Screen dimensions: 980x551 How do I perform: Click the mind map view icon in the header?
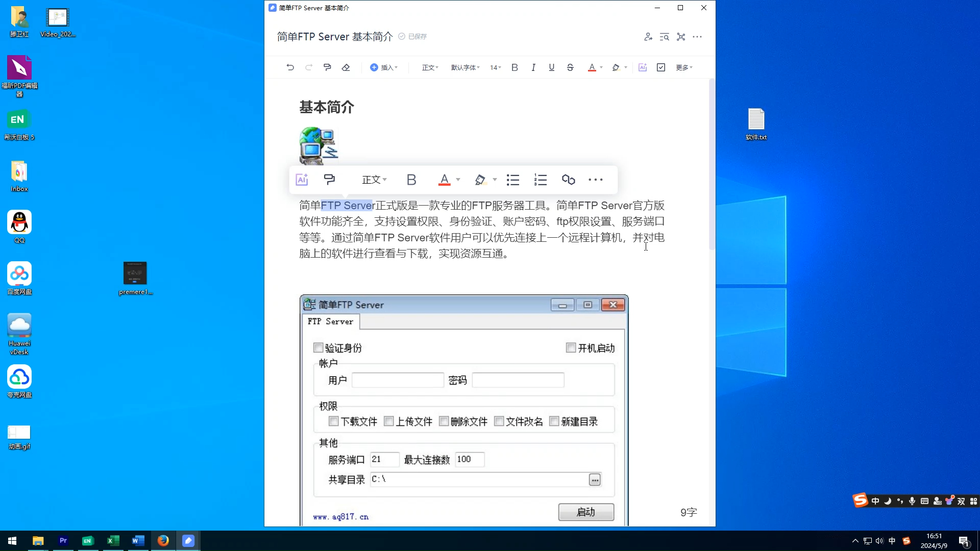click(x=681, y=37)
